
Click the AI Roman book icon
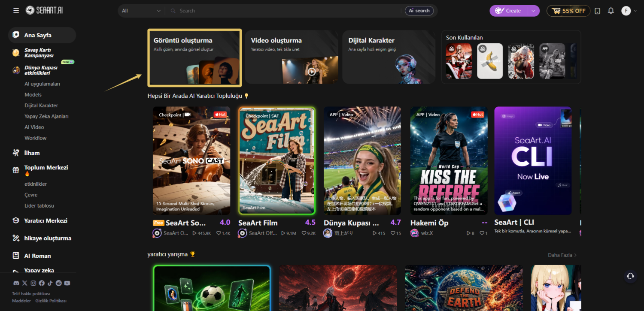[x=16, y=256]
